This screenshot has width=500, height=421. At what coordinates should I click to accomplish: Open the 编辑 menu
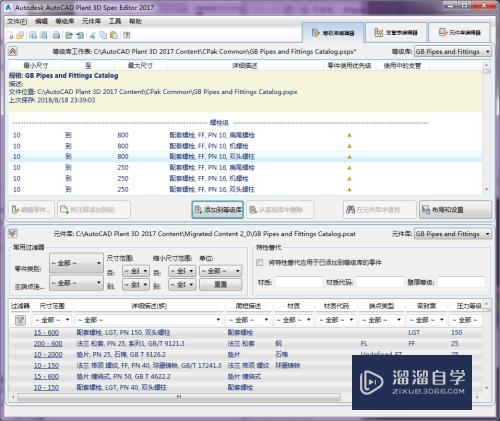coord(41,21)
